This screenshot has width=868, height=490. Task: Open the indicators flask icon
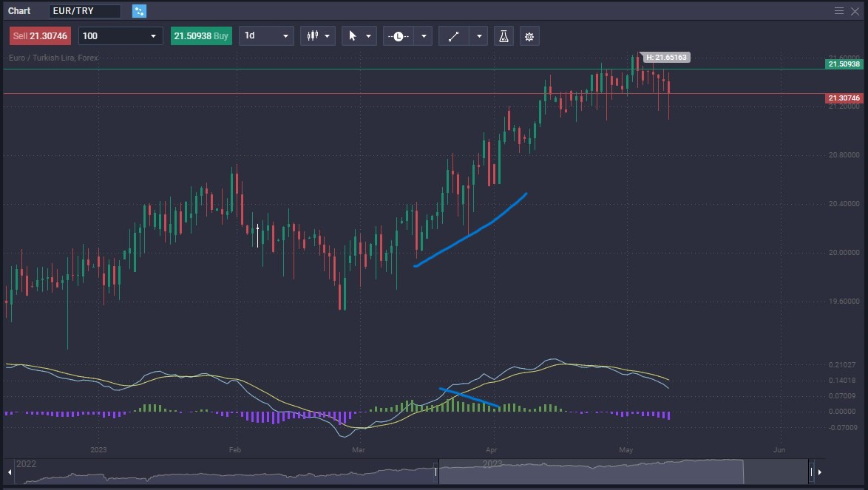503,35
